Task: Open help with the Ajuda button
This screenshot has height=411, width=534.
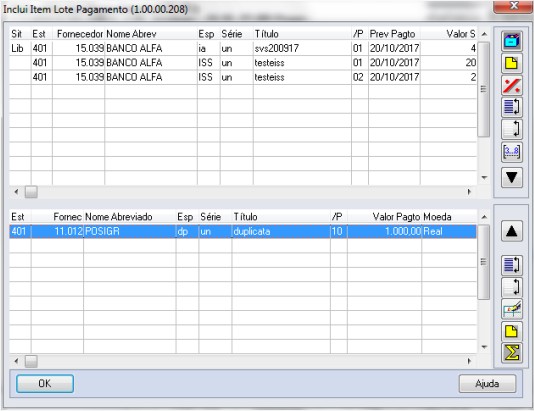Action: pyautogui.click(x=487, y=384)
